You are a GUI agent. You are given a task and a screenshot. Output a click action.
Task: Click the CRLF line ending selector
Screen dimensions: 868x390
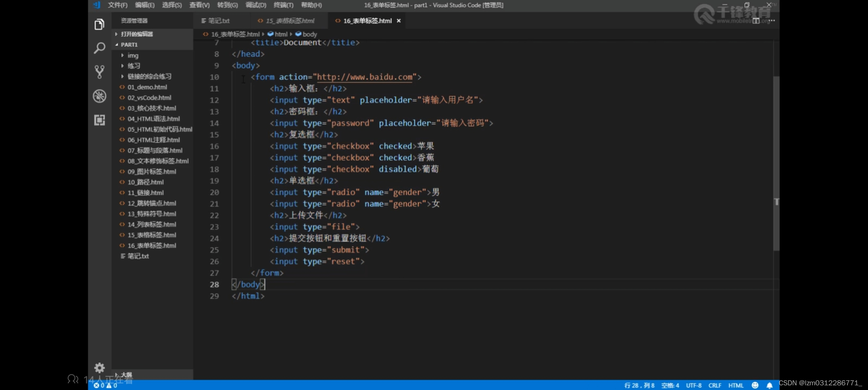(x=715, y=385)
